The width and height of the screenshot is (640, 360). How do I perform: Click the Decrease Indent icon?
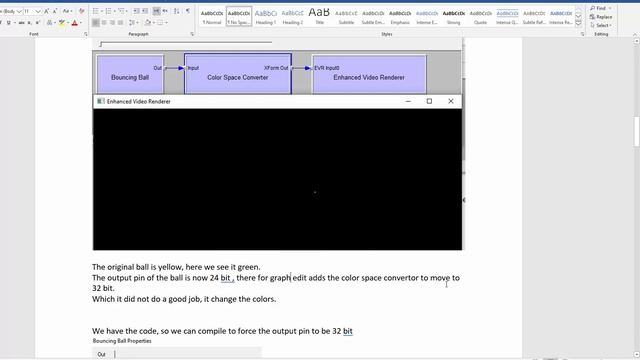tap(136, 11)
